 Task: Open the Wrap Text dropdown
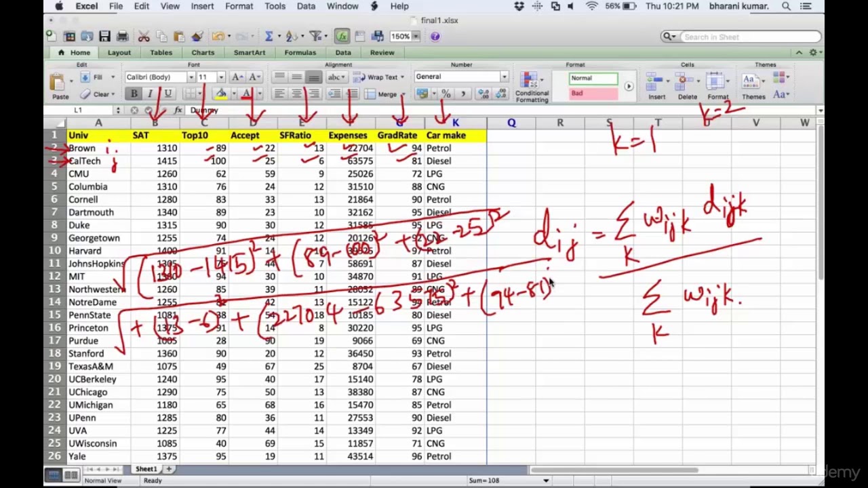[x=402, y=77]
